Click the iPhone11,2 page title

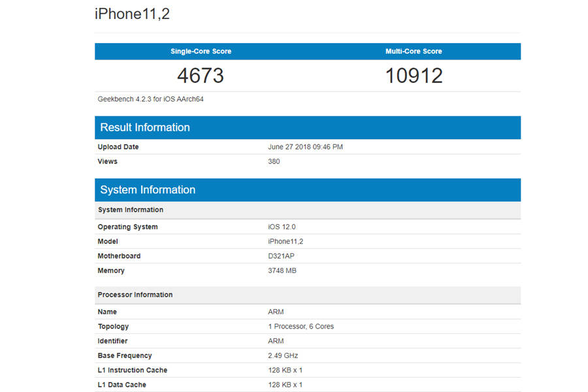[131, 13]
